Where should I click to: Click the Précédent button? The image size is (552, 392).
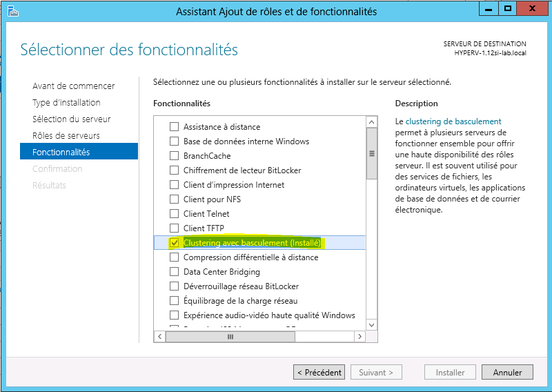[x=319, y=372]
